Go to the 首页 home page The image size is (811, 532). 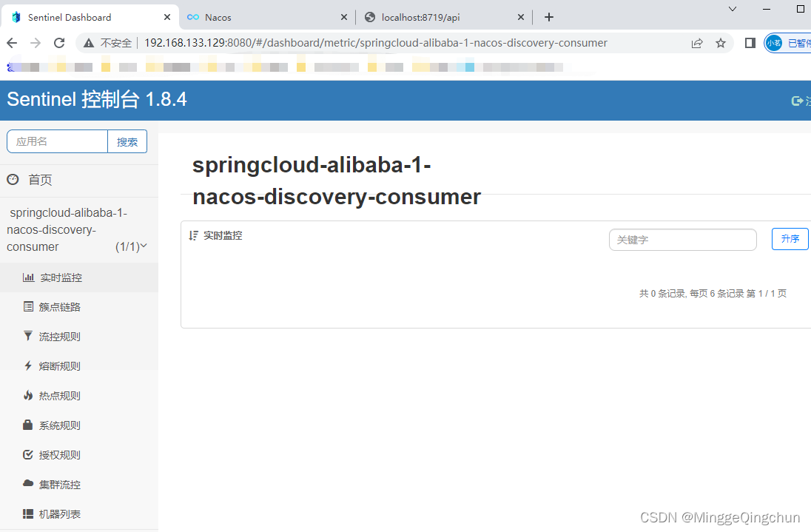(x=40, y=179)
